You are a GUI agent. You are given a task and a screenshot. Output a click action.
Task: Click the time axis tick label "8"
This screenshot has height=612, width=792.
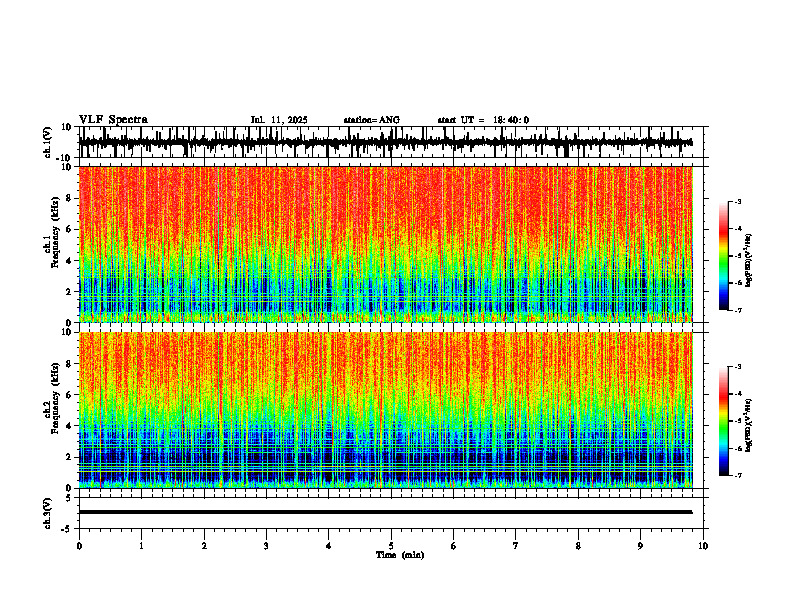coord(578,546)
